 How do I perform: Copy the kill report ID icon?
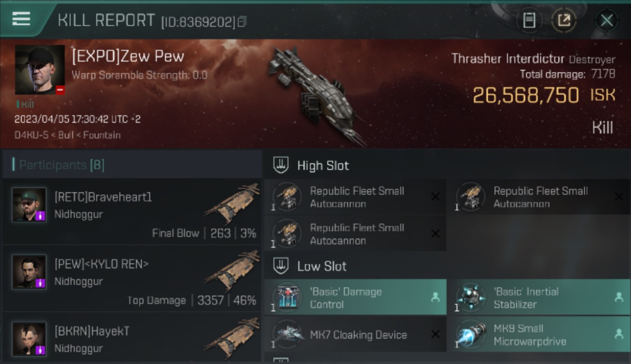(x=242, y=21)
